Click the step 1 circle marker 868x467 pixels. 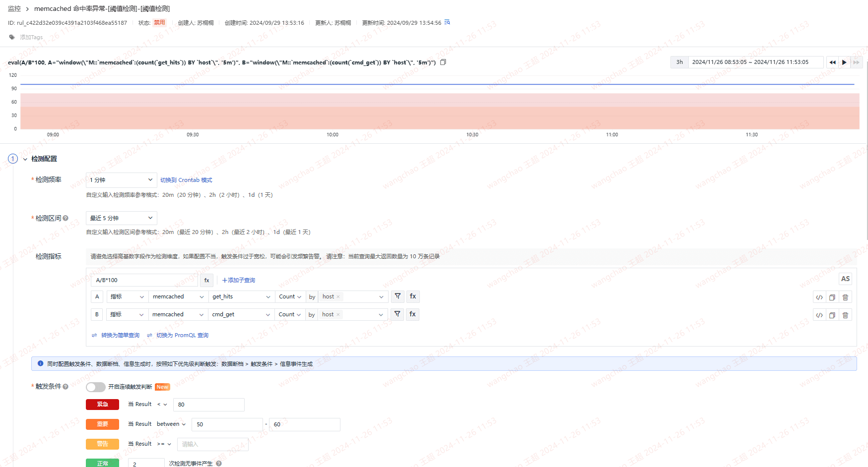(13, 159)
